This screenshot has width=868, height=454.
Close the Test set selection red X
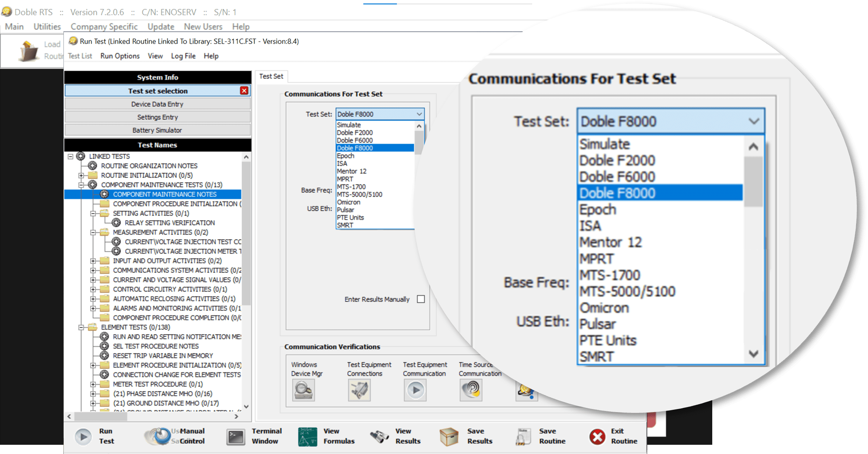click(244, 91)
